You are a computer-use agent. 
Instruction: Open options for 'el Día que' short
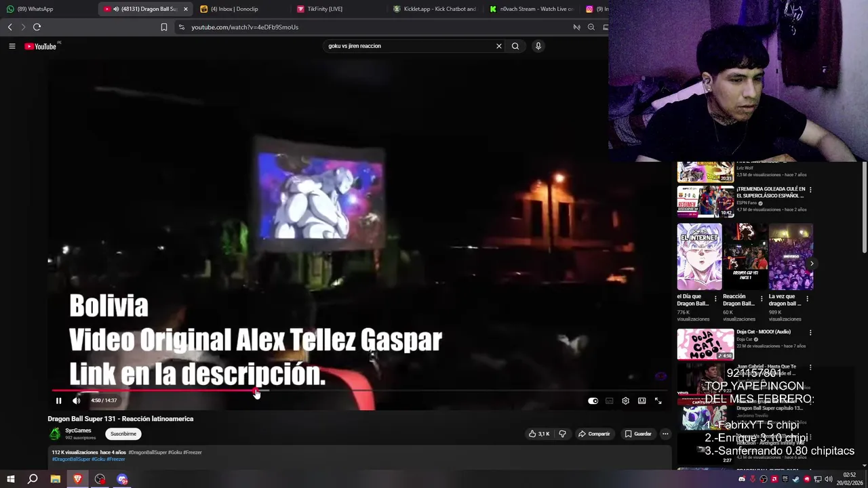[x=715, y=298]
